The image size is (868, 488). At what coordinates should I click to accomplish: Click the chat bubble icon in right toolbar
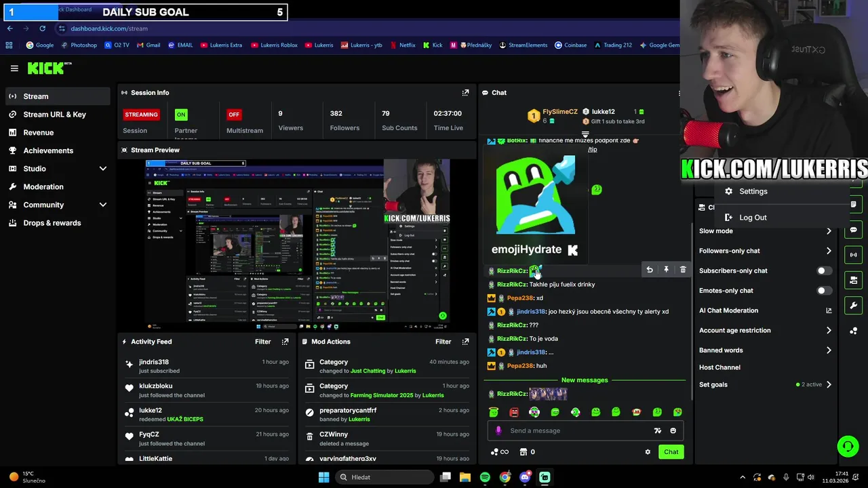(853, 230)
